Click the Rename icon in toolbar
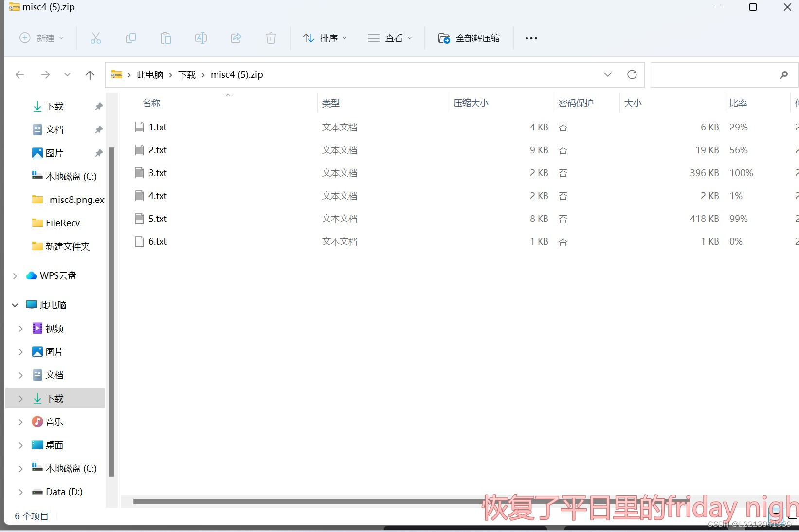Screen dimensions: 799x532 coord(201,38)
